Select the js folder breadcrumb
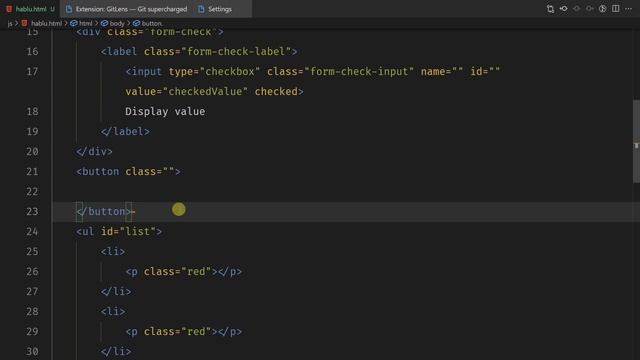Viewport: 640px width, 360px height. point(10,24)
